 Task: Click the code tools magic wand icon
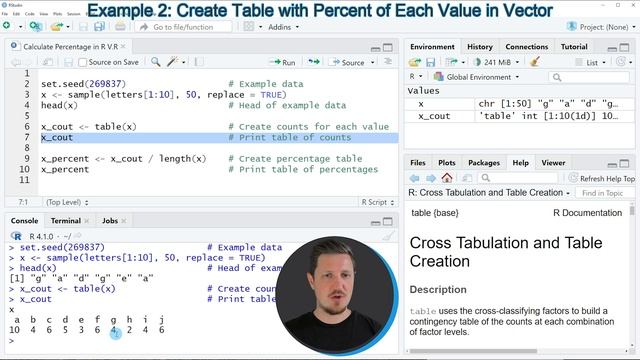tap(173, 62)
